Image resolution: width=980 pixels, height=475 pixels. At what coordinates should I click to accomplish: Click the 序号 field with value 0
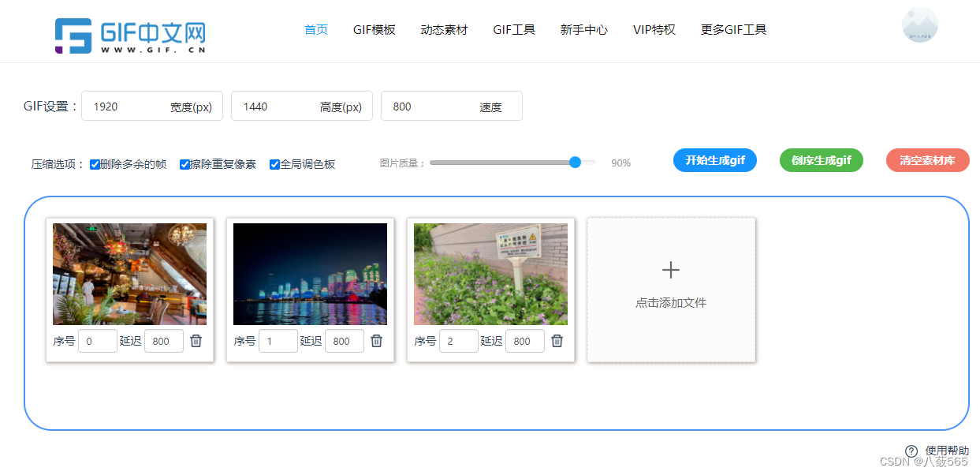pos(98,341)
